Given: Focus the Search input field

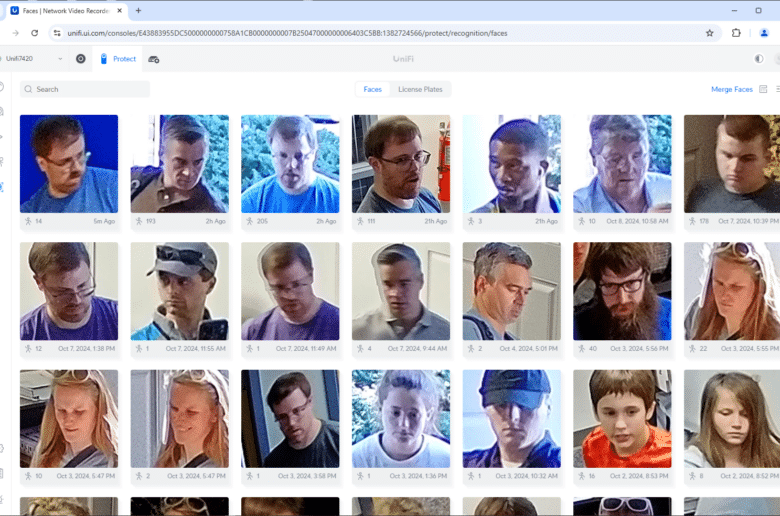Looking at the screenshot, I should 85,89.
